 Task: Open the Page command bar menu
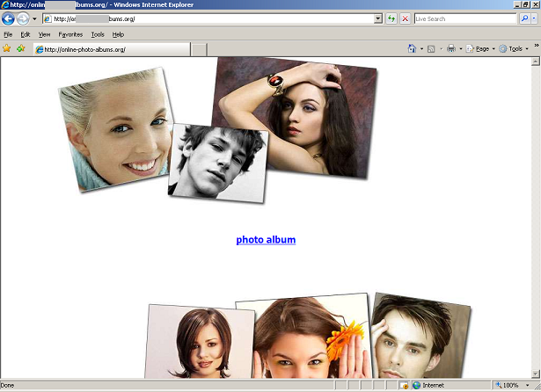pos(480,49)
